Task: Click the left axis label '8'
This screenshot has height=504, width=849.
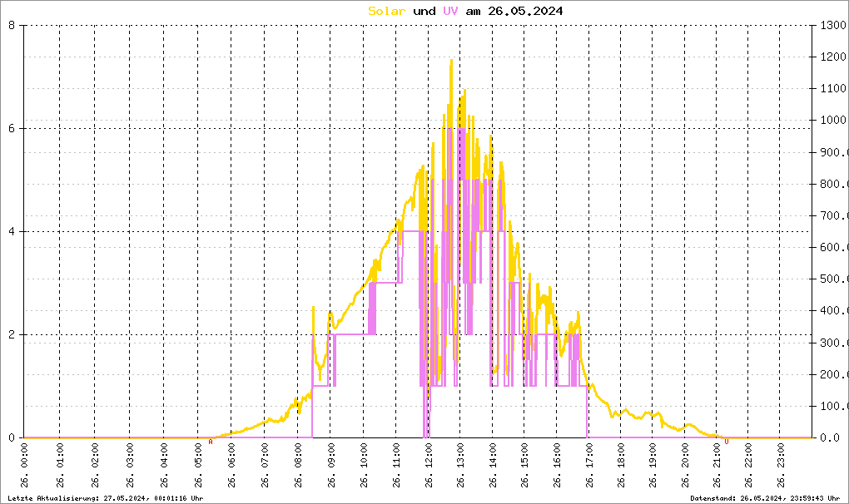Action: pyautogui.click(x=12, y=26)
